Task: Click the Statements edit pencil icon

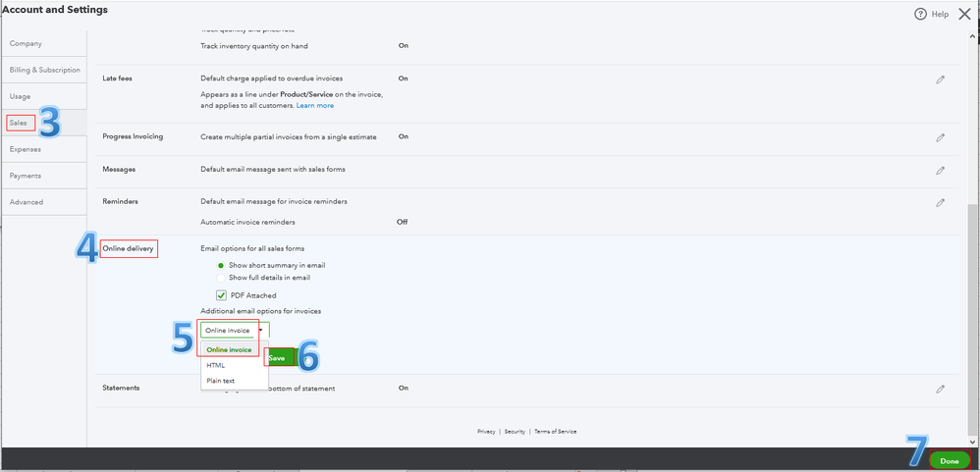Action: tap(940, 390)
